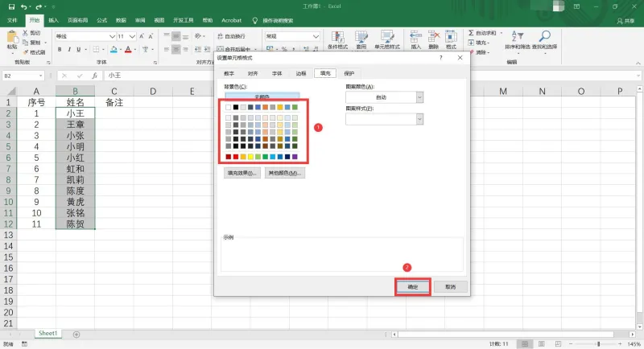
Task: Click the OK (确定) button
Action: pyautogui.click(x=413, y=286)
